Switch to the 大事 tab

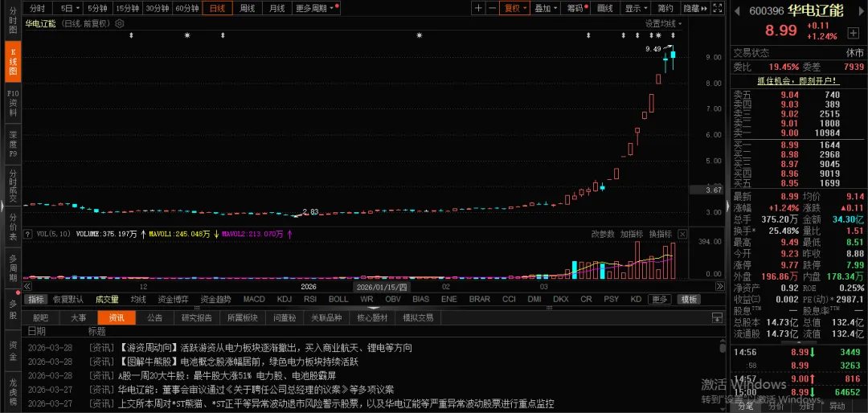coord(78,317)
